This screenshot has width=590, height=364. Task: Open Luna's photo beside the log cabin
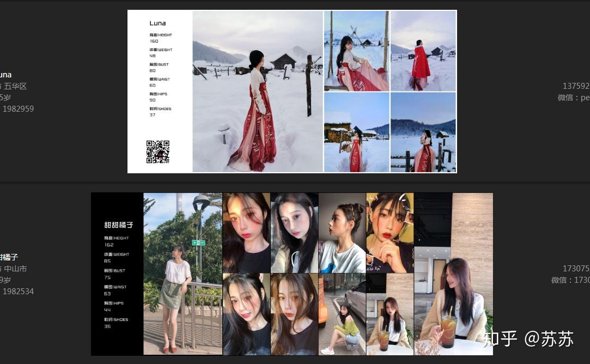coord(357,132)
